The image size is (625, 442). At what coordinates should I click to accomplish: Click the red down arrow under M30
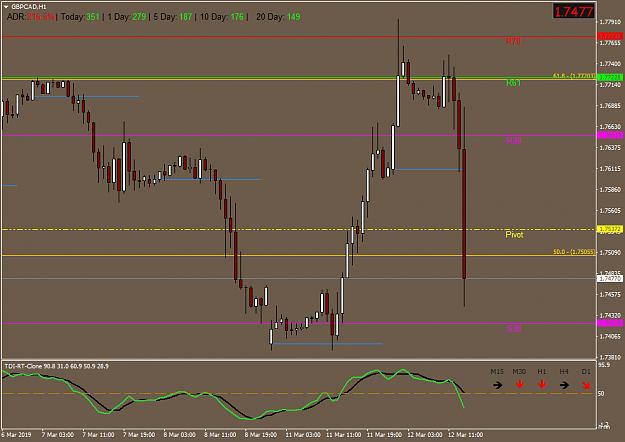[519, 384]
